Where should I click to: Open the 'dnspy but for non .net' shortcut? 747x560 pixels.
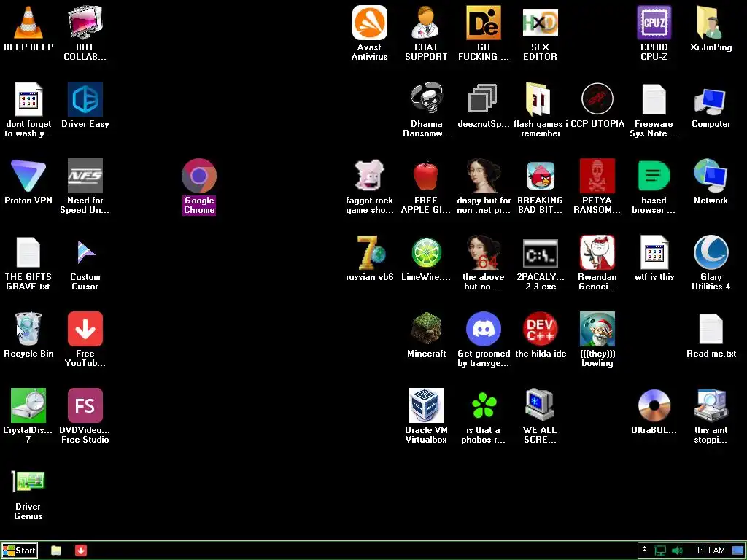[x=483, y=176]
